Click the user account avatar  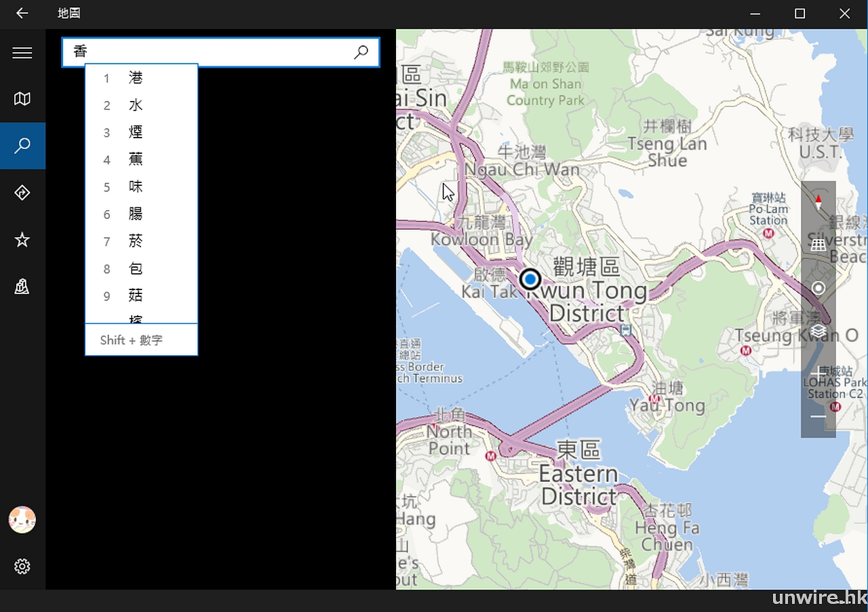(x=22, y=520)
